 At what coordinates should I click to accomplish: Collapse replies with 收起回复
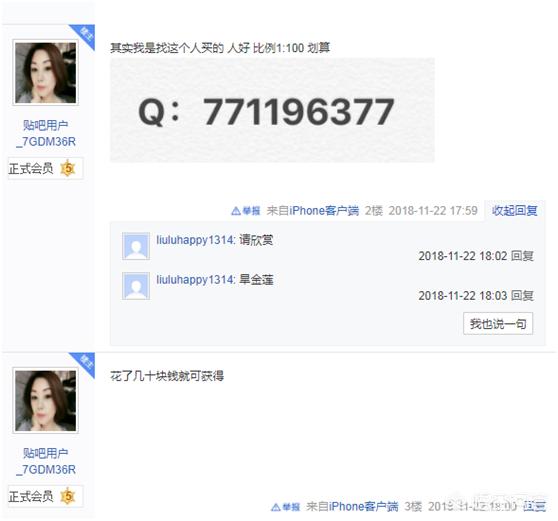pyautogui.click(x=515, y=211)
